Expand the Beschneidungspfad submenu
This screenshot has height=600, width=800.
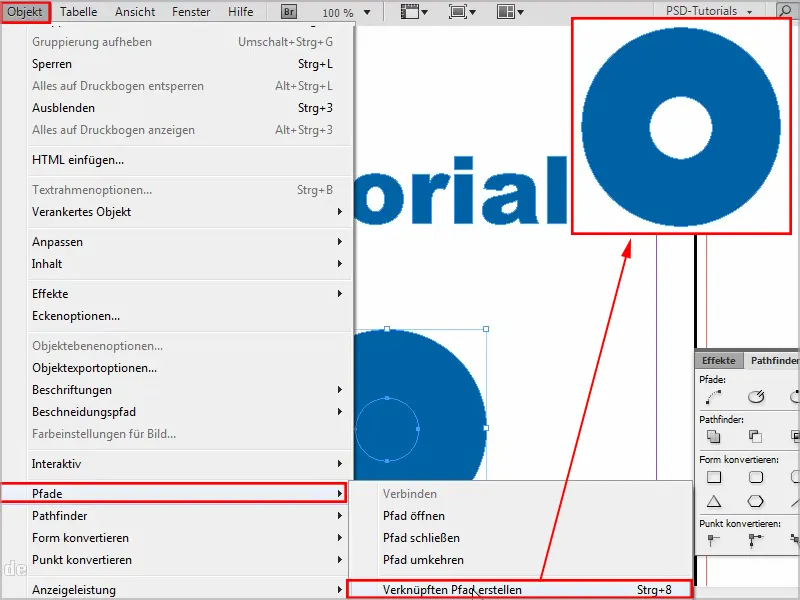tap(339, 412)
